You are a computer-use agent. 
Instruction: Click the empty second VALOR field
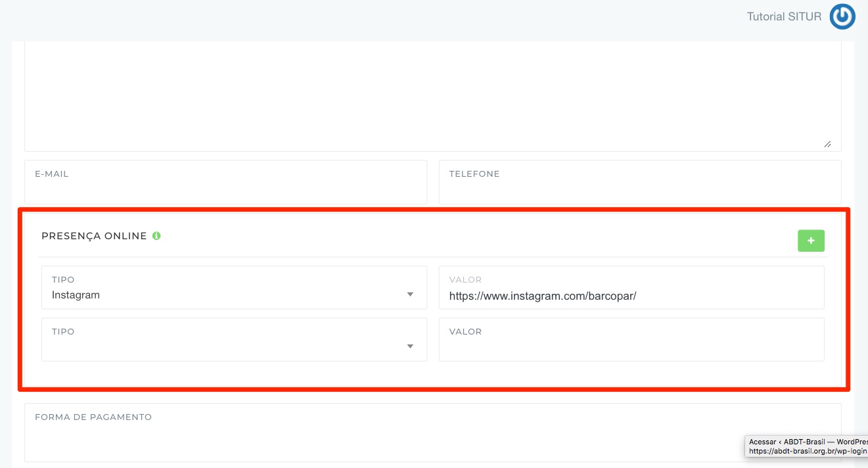tap(631, 347)
